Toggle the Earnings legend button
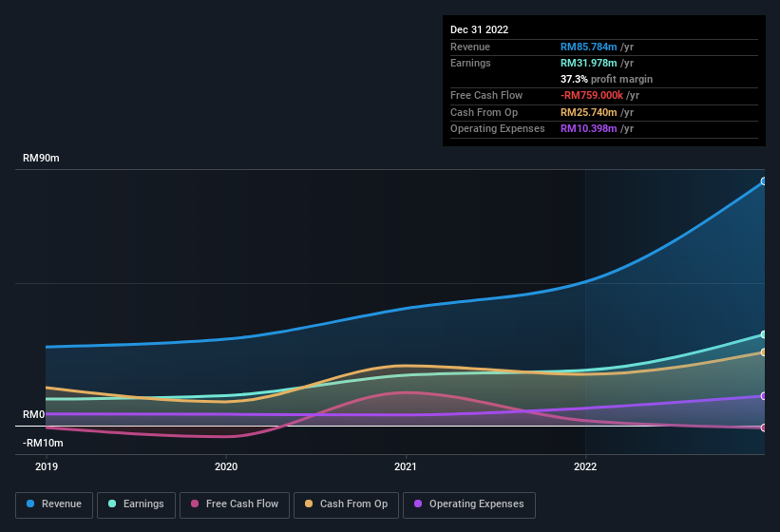 [136, 504]
